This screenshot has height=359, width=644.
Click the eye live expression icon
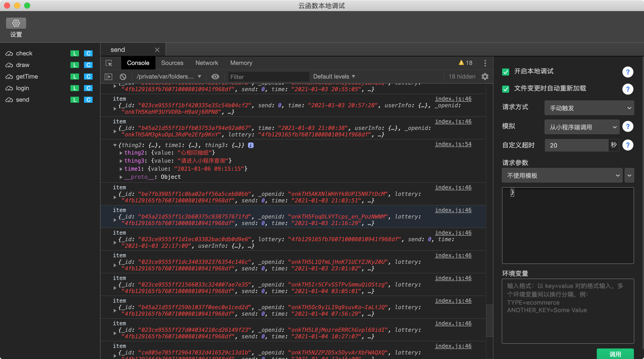click(215, 77)
